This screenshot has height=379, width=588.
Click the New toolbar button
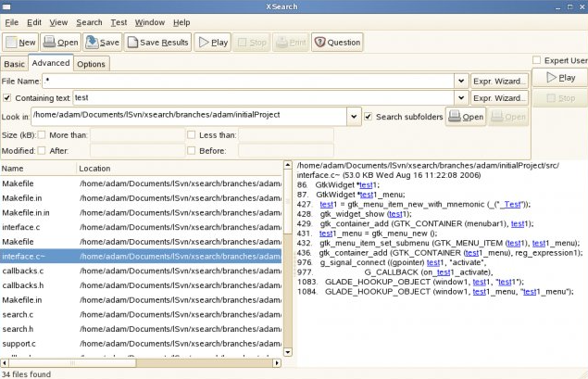click(20, 42)
